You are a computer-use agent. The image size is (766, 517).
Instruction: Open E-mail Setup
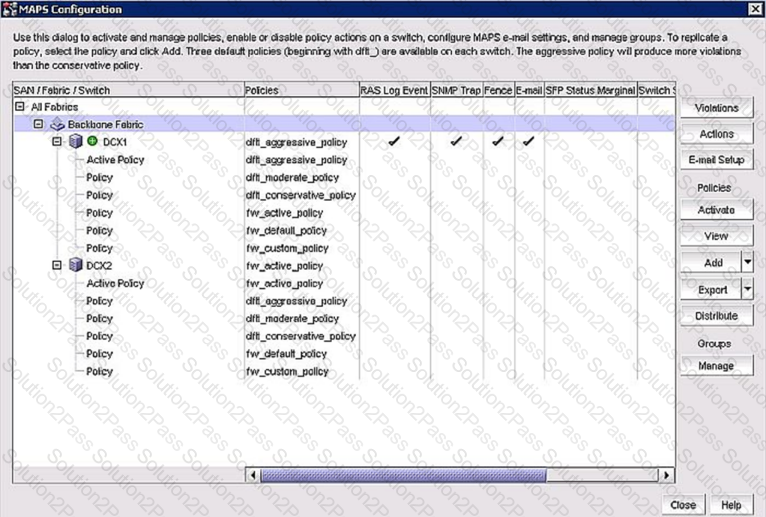[717, 160]
